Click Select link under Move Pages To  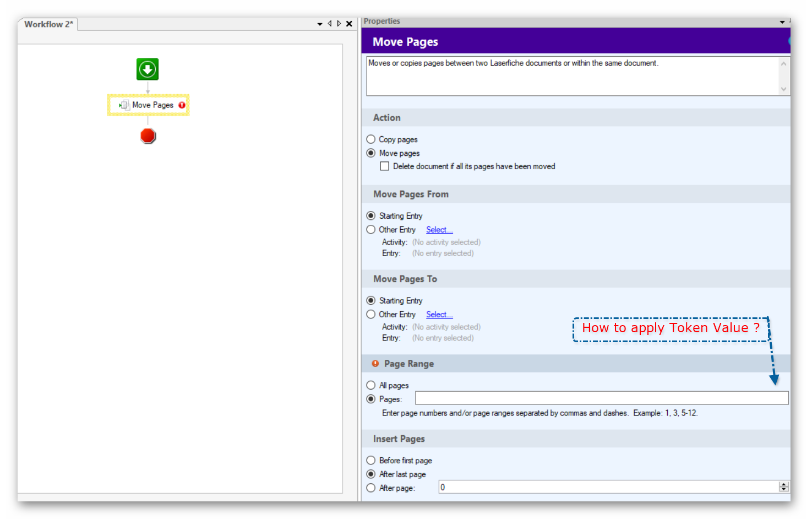439,315
